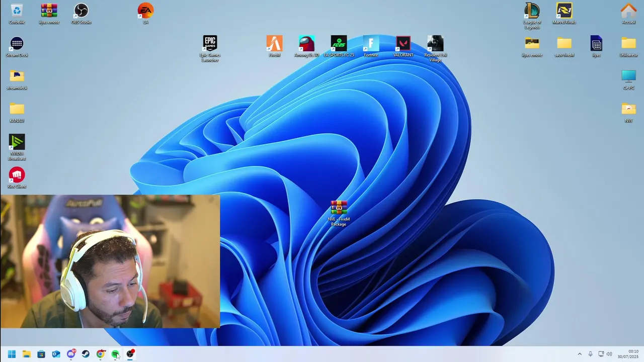Open Spotify from the taskbar
Image resolution: width=644 pixels, height=362 pixels.
coord(116,354)
